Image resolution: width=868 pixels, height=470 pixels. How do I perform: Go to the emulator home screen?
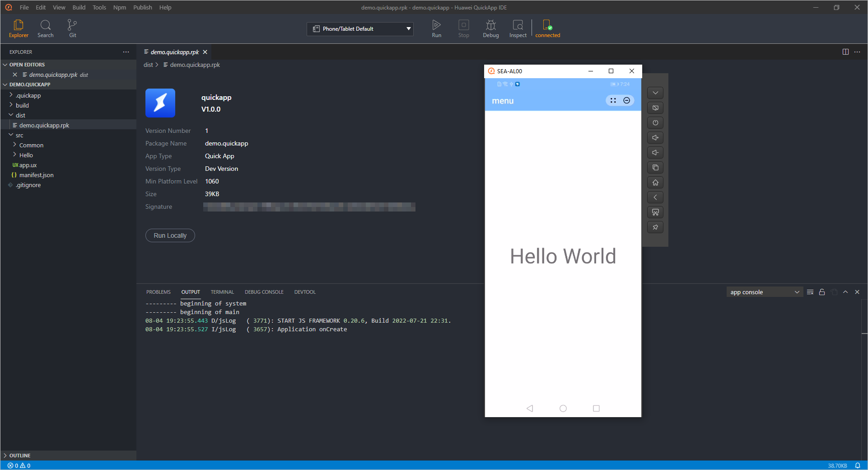[655, 183]
